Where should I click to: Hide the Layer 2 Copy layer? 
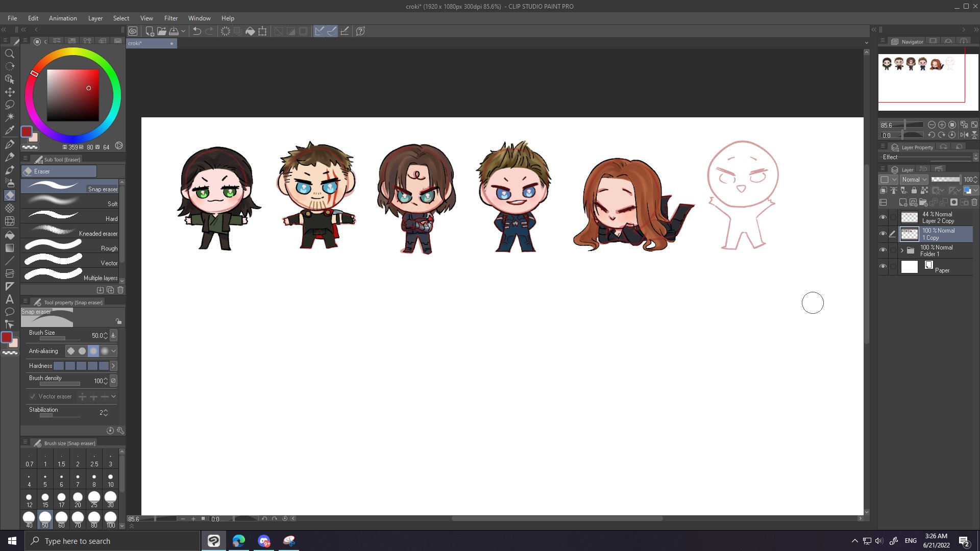(x=883, y=217)
